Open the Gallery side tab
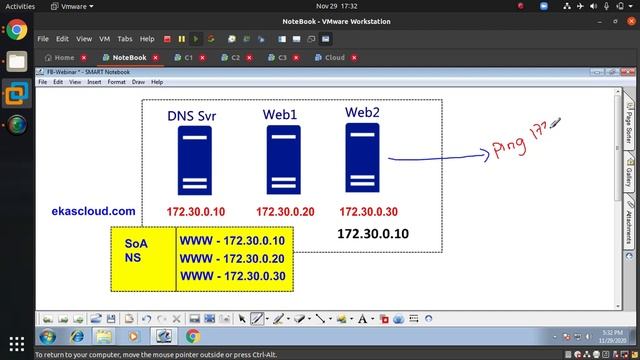 pos(629,171)
